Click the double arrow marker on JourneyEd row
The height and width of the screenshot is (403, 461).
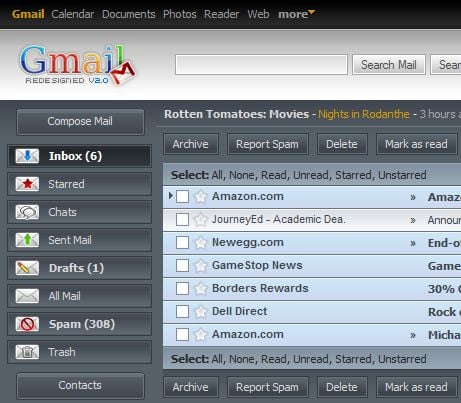click(413, 220)
